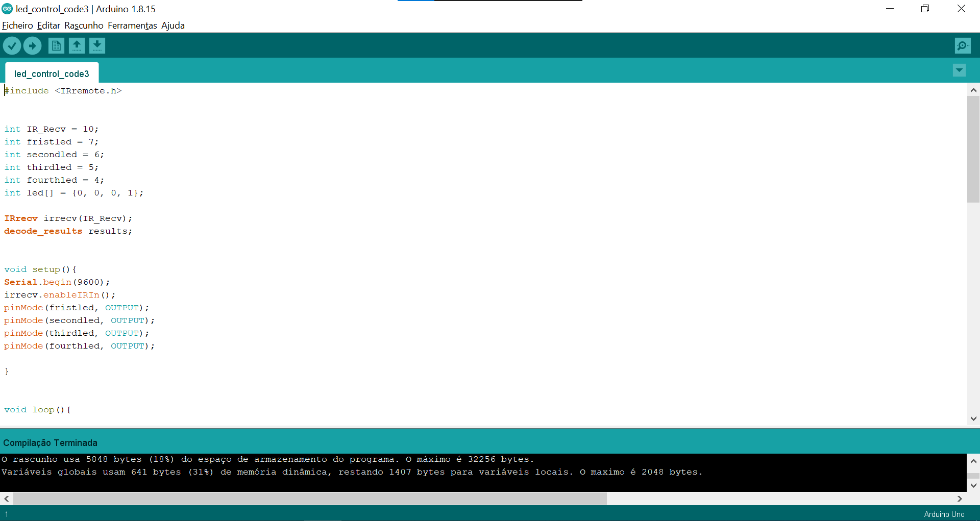
Task: Click the editor vertical scrollbar thumb
Action: (973, 150)
